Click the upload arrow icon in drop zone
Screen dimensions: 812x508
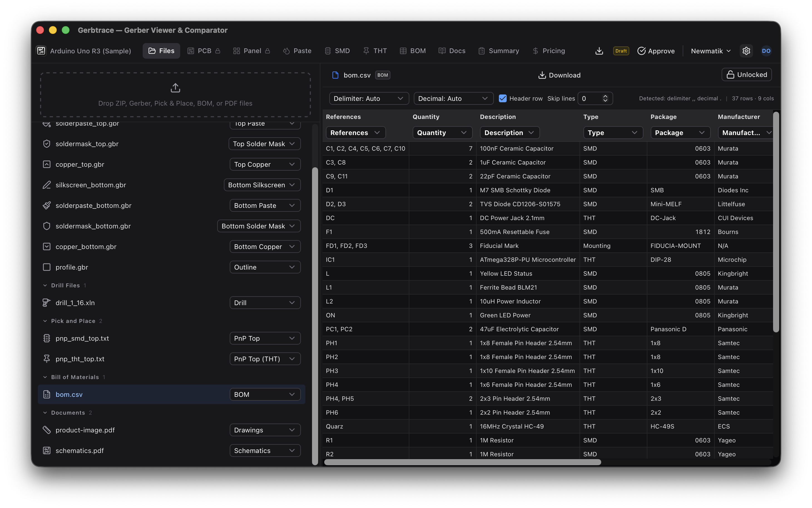(x=175, y=88)
